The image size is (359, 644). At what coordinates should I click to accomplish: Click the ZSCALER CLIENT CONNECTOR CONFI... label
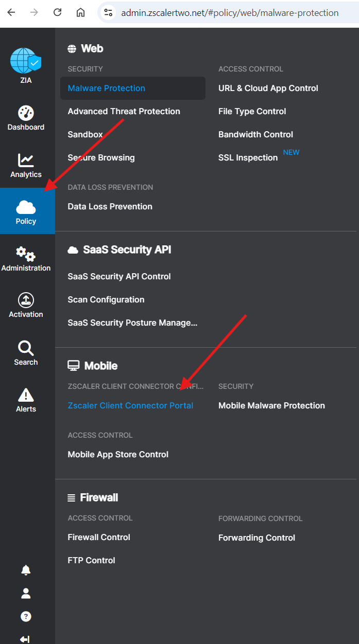click(136, 386)
